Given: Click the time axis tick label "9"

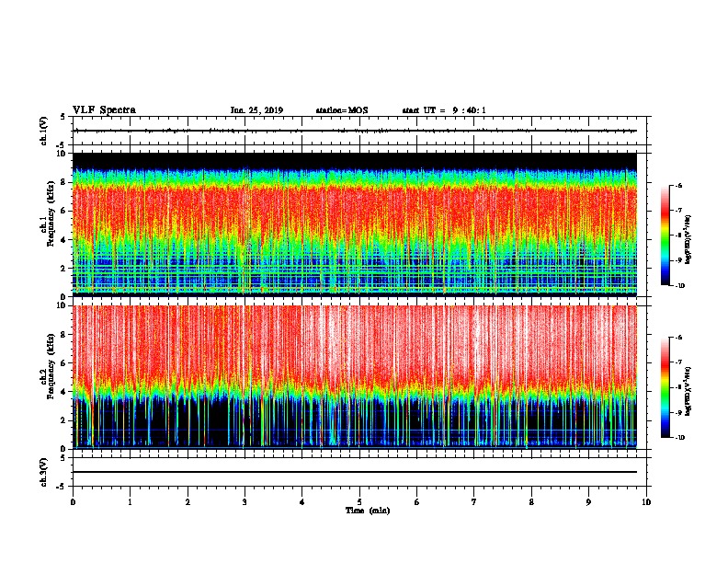Looking at the screenshot, I should click(x=588, y=502).
